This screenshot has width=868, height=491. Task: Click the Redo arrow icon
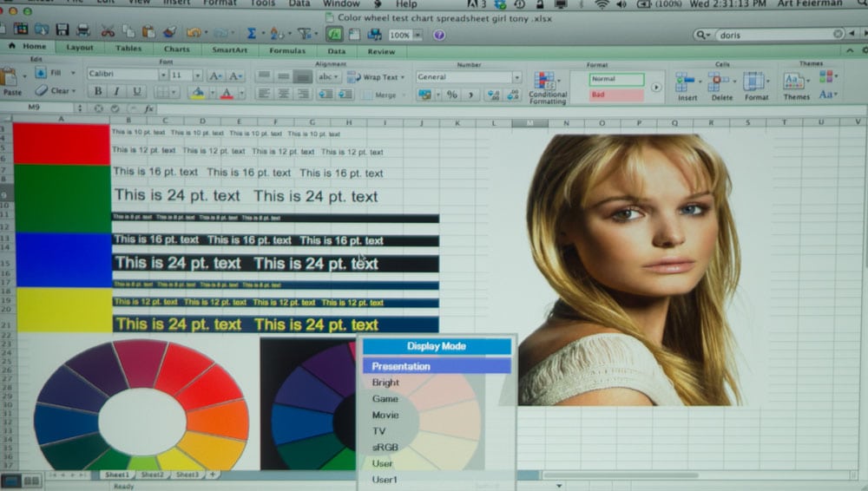(x=220, y=33)
